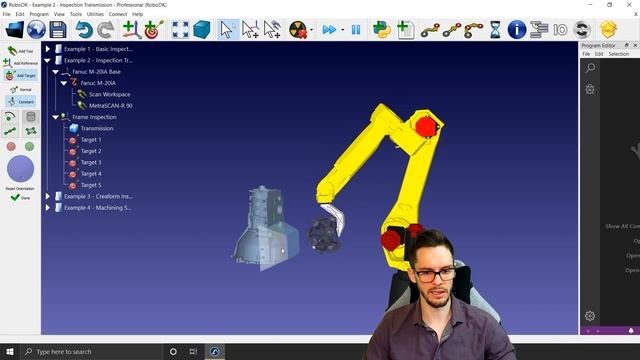
Task: Open the Connect menu
Action: pos(118,14)
